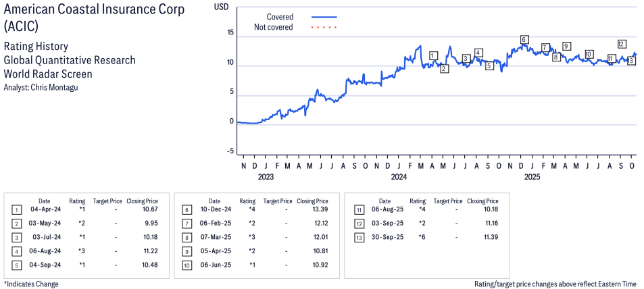Click the red dotted Not covered legend line
644x289 pixels.
tap(324, 28)
